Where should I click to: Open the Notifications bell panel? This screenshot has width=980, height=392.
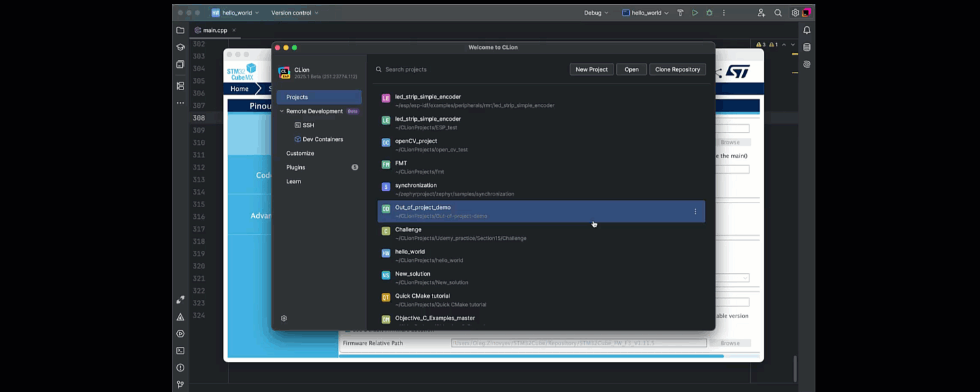807,30
